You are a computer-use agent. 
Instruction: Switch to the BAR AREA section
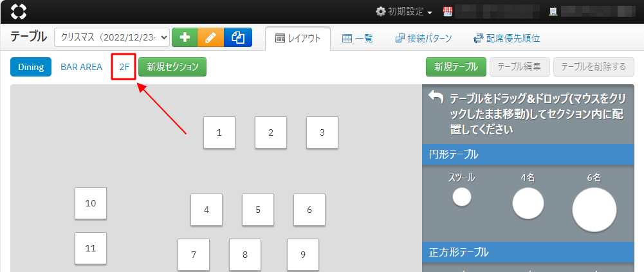tap(82, 67)
